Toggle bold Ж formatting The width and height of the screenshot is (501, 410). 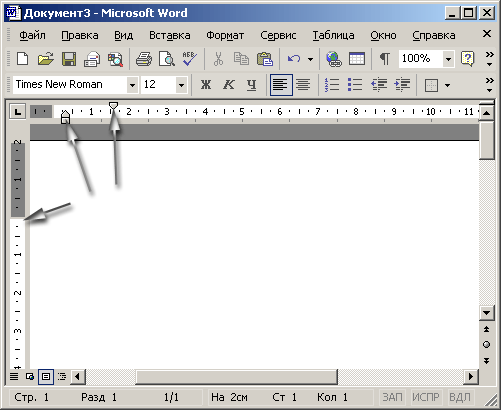[x=206, y=85]
